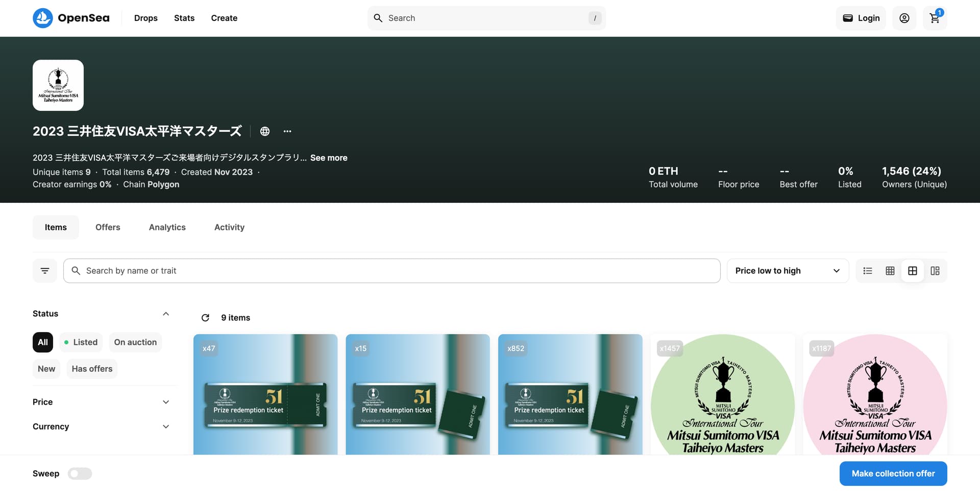Filter by New status

pyautogui.click(x=46, y=369)
